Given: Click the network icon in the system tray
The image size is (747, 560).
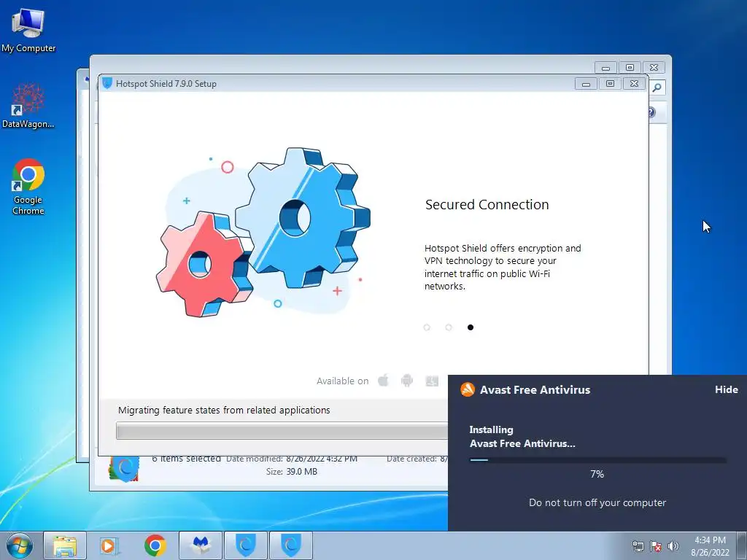Looking at the screenshot, I should tap(638, 546).
